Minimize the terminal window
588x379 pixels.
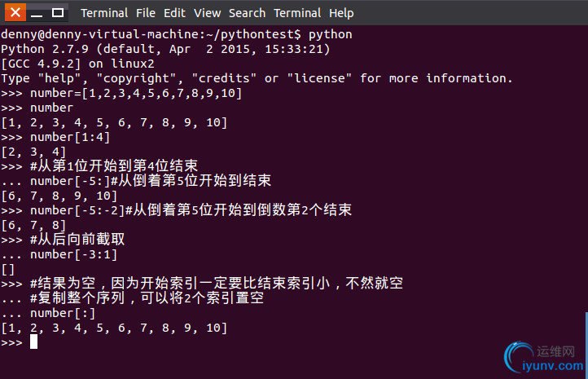click(x=37, y=13)
